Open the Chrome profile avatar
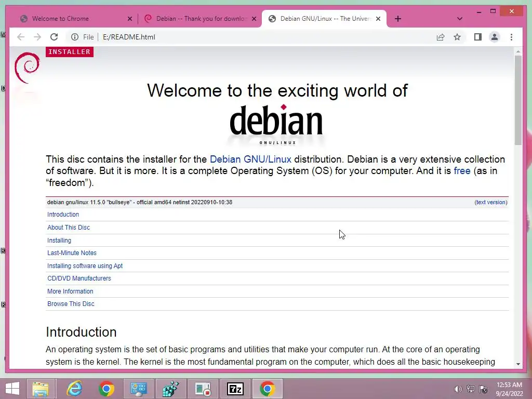This screenshot has height=399, width=532. (495, 37)
